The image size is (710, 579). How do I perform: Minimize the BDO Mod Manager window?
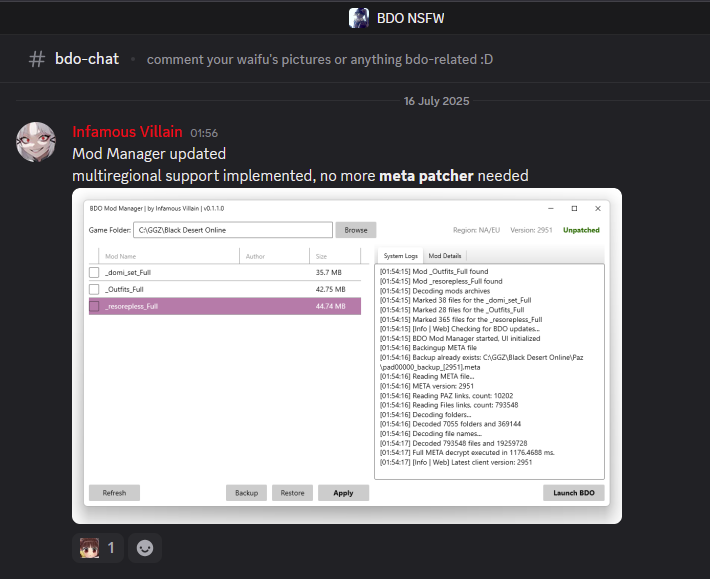pos(550,208)
